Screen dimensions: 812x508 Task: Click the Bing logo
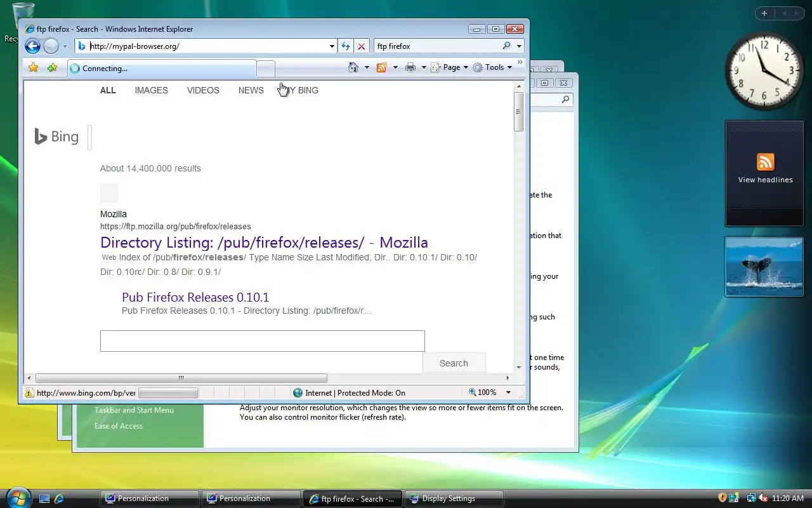[x=56, y=137]
